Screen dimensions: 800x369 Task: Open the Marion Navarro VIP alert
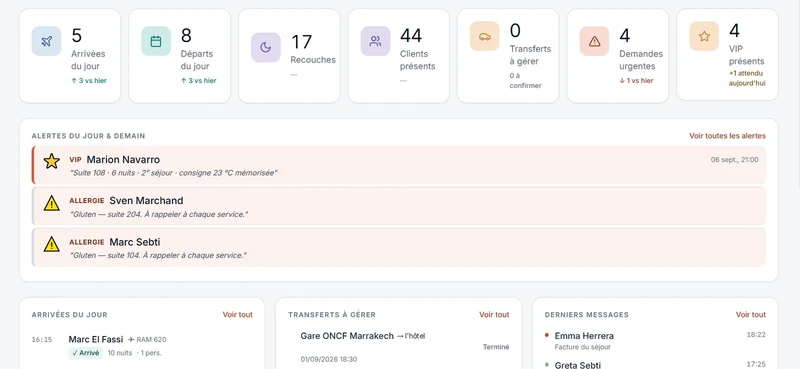point(398,165)
